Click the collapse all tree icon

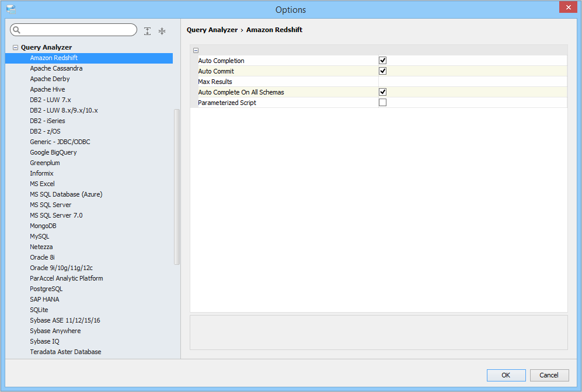[x=162, y=31]
